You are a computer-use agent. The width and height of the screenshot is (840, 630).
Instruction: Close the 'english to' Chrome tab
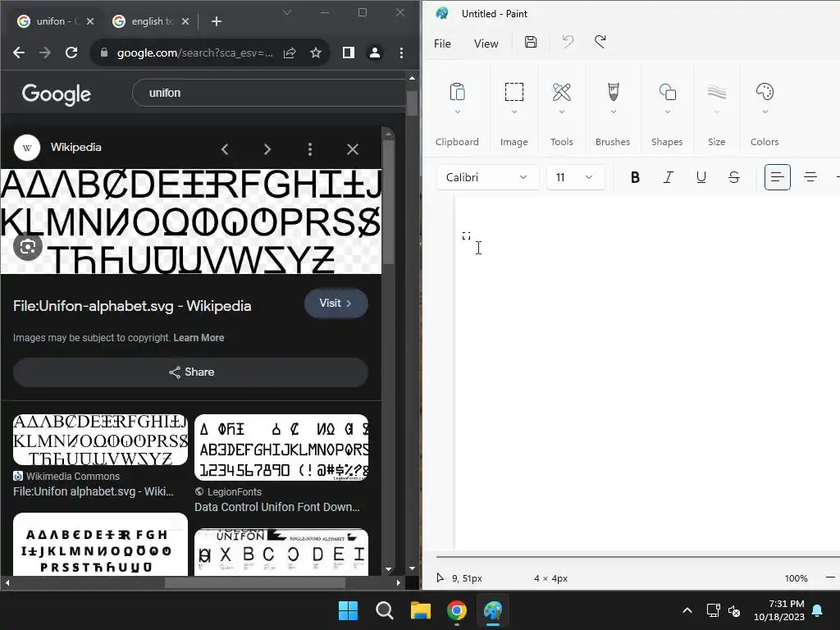point(185,21)
